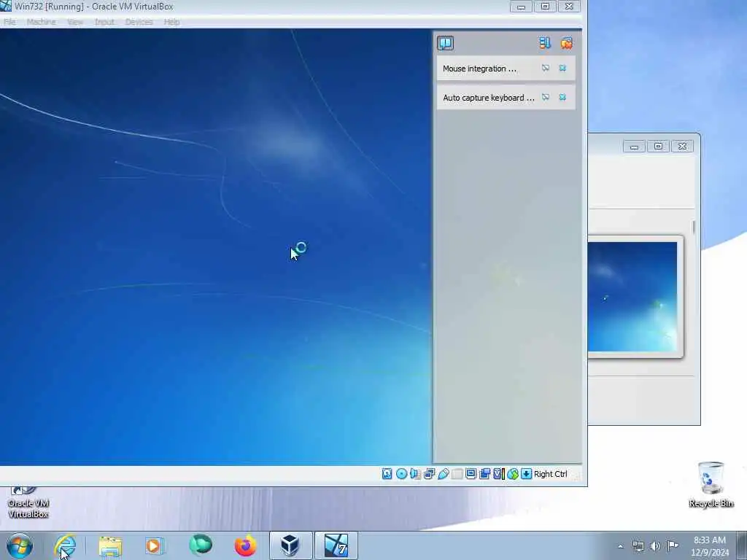
Task: Click the display status bar icon
Action: click(x=471, y=474)
